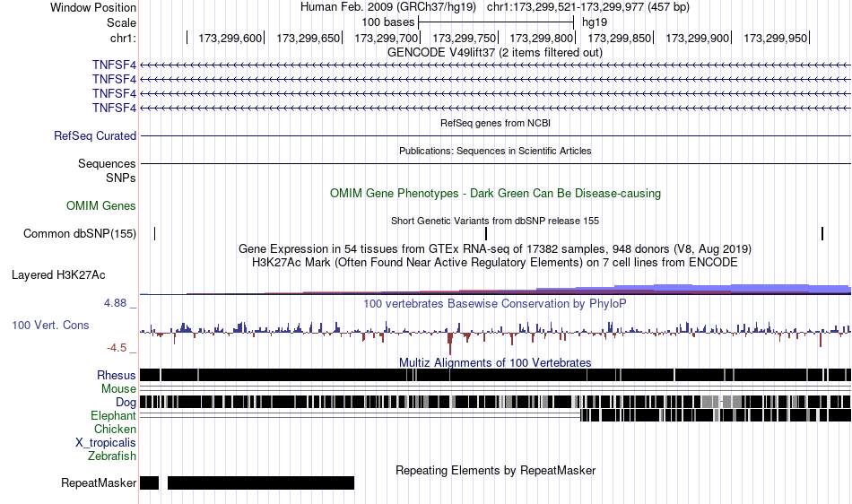Open Repeating Elements by RepeatMasker title
Screen dimensions: 852x504
(x=495, y=470)
